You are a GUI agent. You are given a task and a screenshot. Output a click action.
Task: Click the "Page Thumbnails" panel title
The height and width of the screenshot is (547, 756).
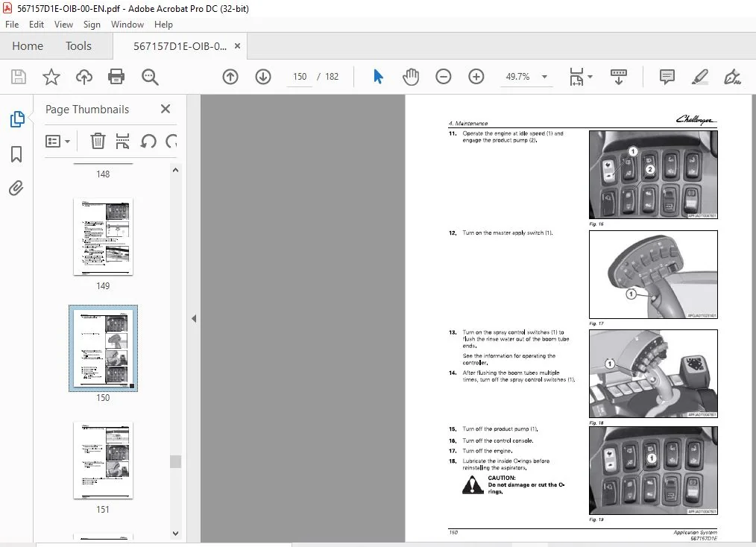point(87,110)
